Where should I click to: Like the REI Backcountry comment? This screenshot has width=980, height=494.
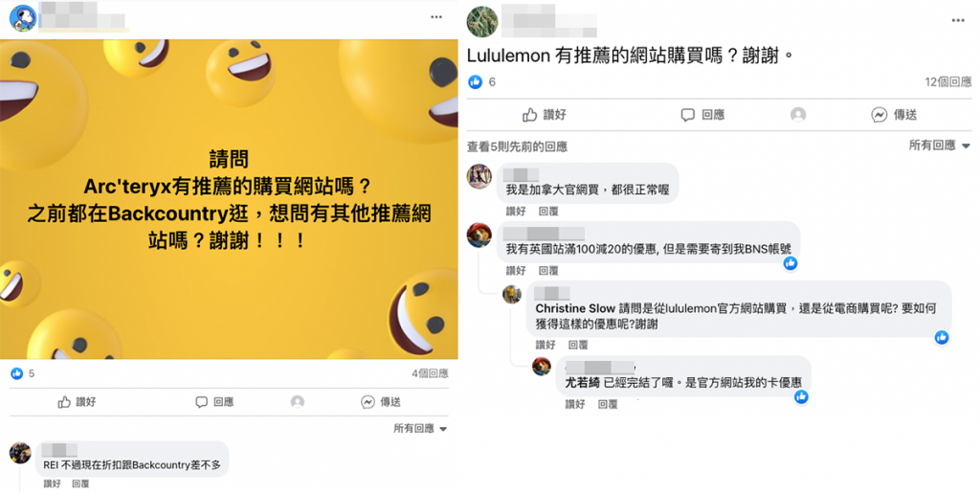click(52, 483)
